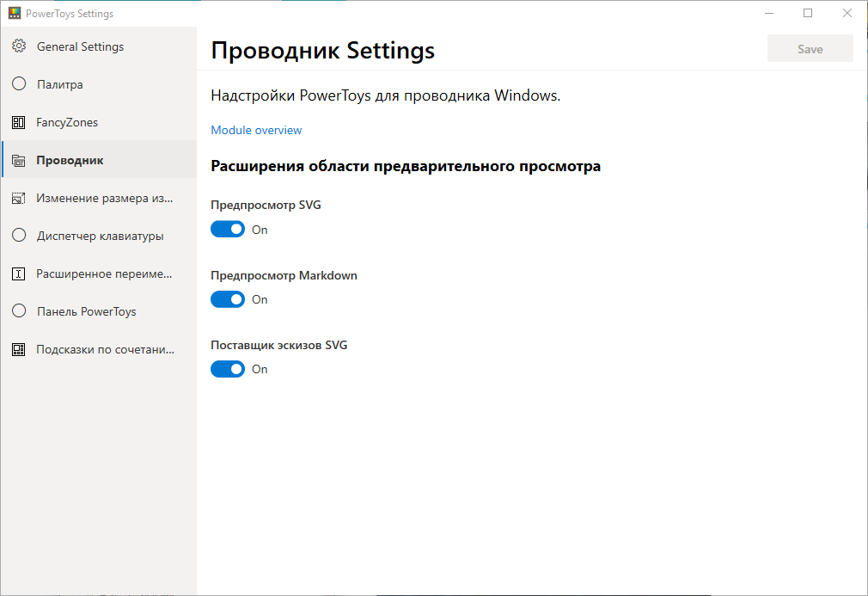Click the Диспетчер клавиатуры icon
This screenshot has width=868, height=596.
coord(19,236)
